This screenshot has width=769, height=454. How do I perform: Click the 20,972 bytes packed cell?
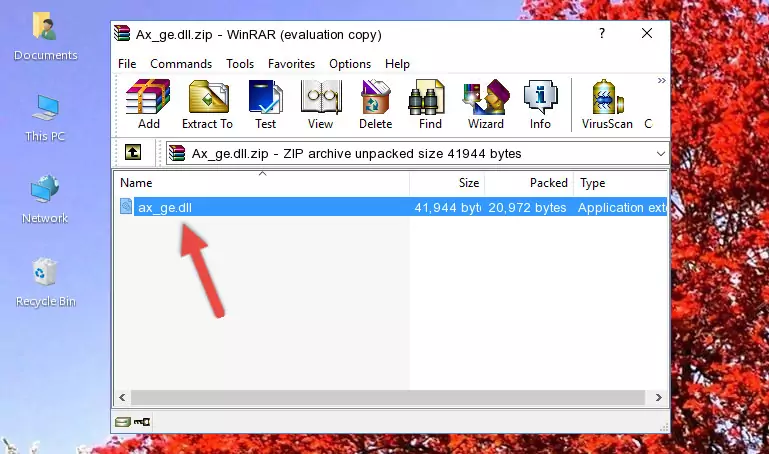click(x=527, y=208)
